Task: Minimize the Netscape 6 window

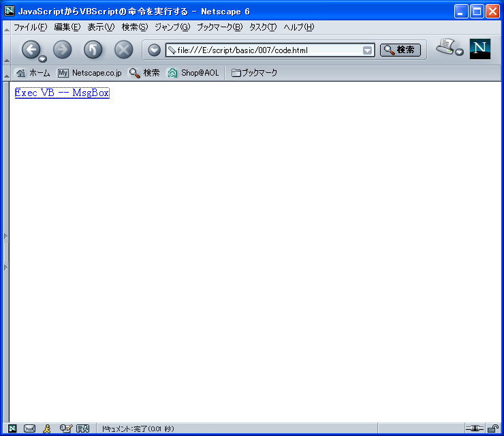Action: point(461,12)
